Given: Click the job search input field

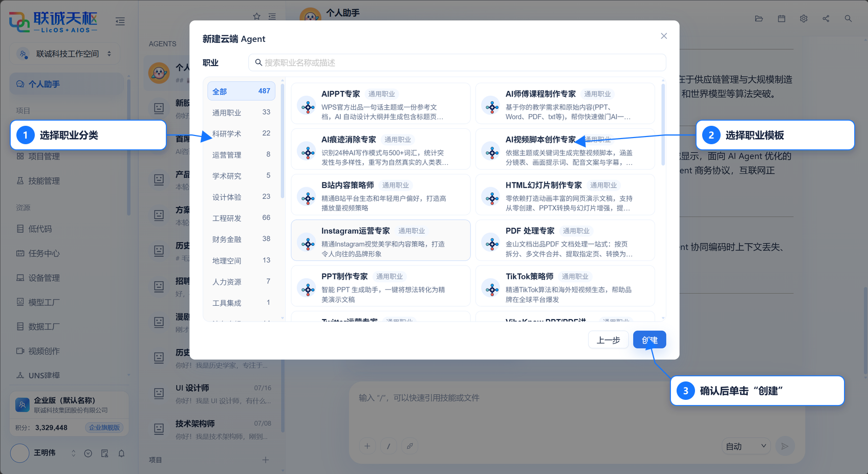Looking at the screenshot, I should (457, 62).
